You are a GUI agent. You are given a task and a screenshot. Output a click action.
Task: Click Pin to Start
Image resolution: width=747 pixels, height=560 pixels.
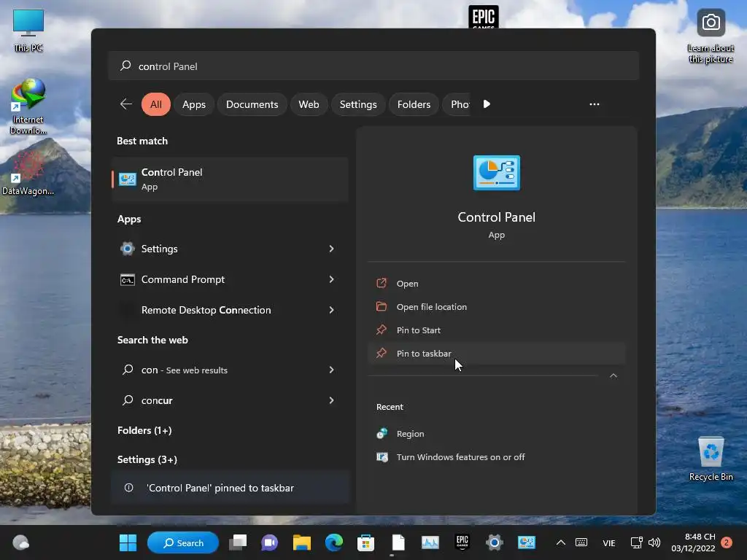coord(496,330)
